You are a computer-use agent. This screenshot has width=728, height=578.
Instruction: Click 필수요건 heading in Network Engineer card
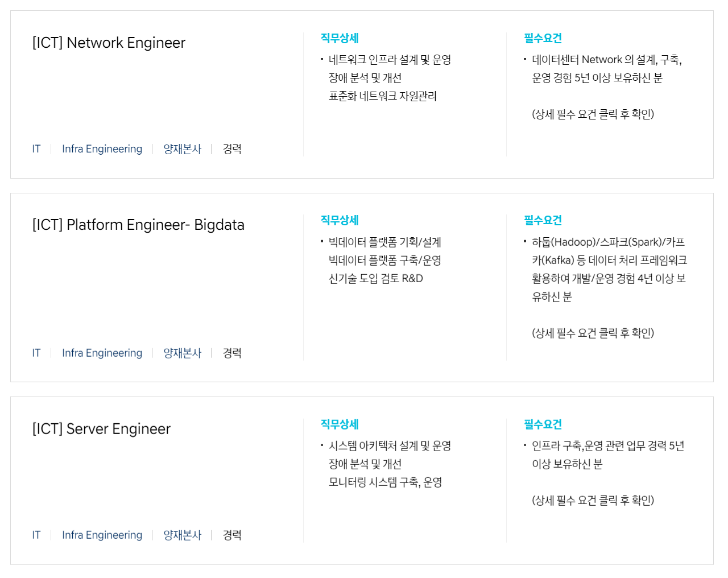pos(543,38)
